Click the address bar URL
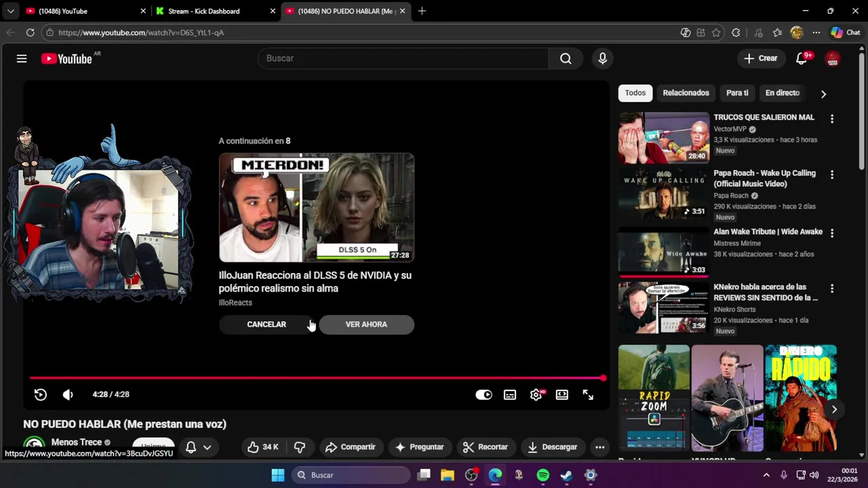This screenshot has height=488, width=868. tap(141, 33)
